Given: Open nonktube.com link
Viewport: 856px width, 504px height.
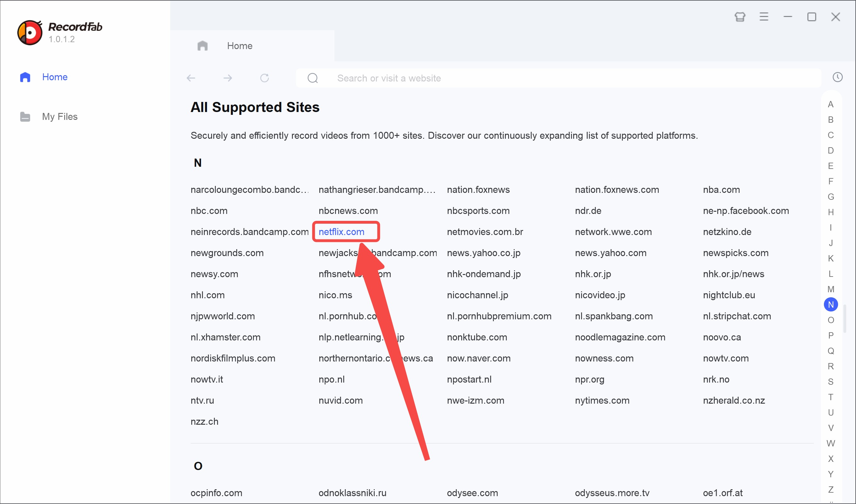Looking at the screenshot, I should [477, 337].
